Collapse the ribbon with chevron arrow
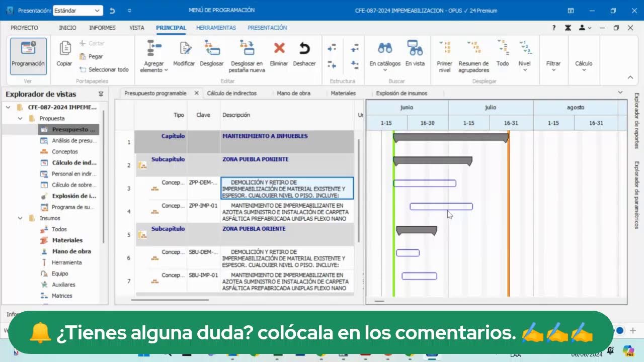 (x=630, y=77)
